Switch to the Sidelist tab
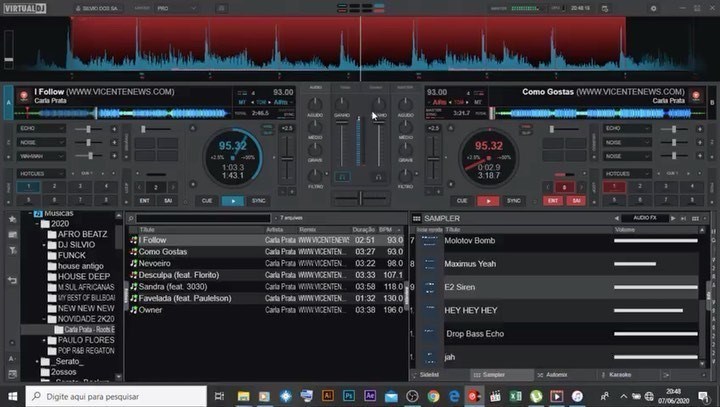720x407 pixels. tap(429, 375)
